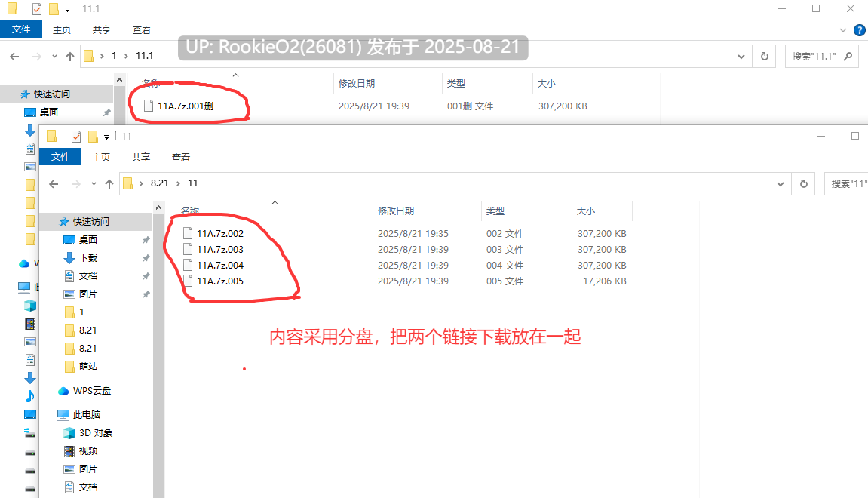Open the 查看 tab in the 11 window
Viewport: 868px width, 498px height.
[180, 157]
